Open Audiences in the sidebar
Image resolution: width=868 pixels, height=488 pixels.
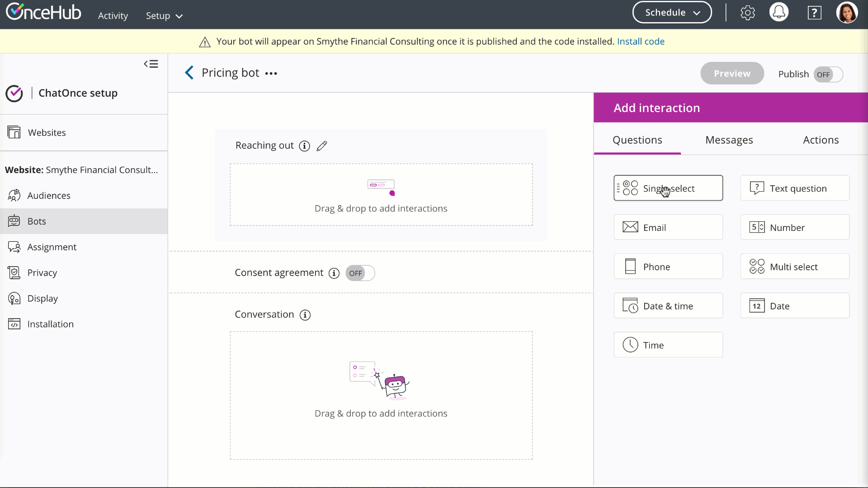49,196
